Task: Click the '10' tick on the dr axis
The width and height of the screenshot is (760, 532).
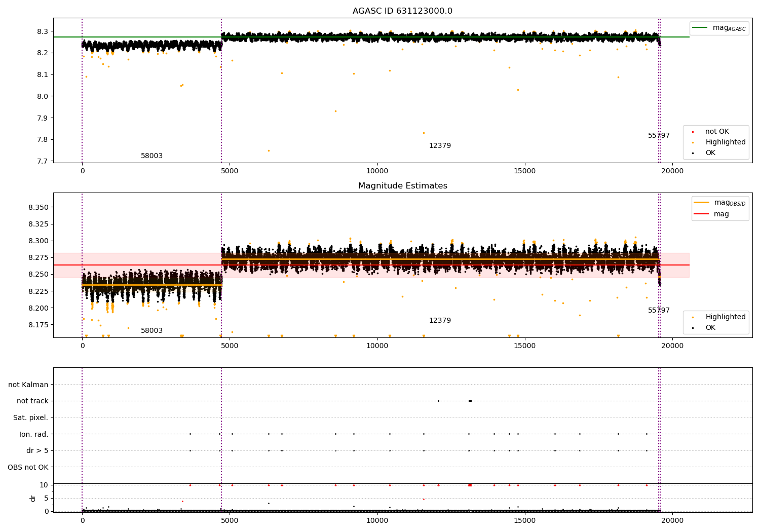Action: 44,485
